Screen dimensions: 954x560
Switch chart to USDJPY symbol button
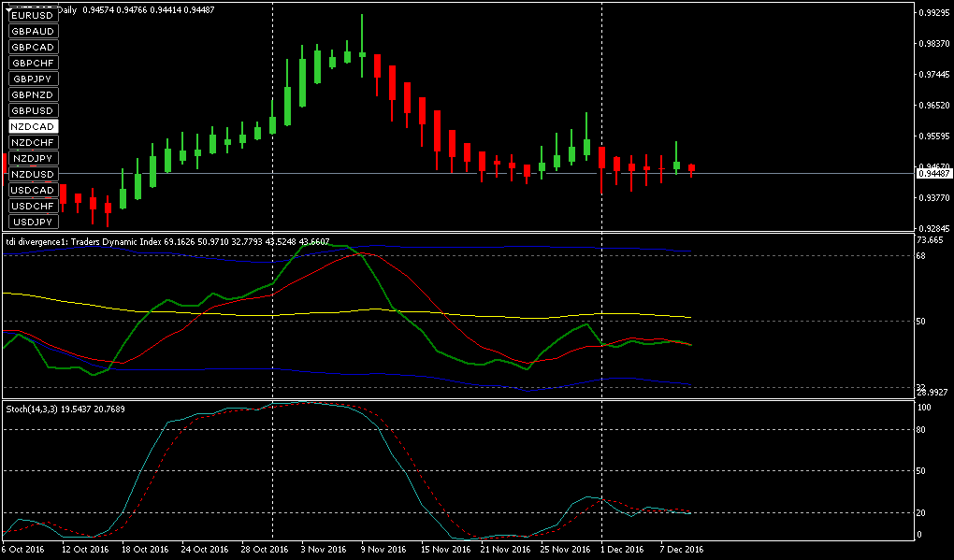(x=34, y=222)
